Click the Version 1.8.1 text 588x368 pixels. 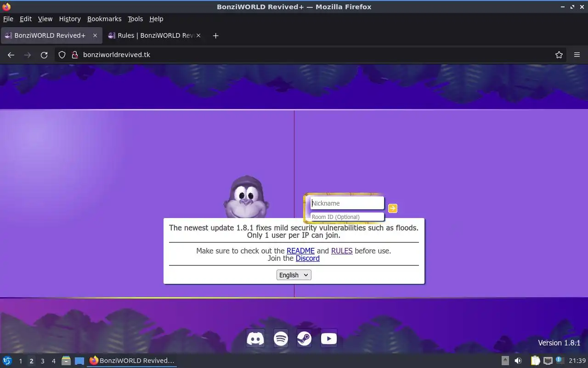[x=559, y=343]
